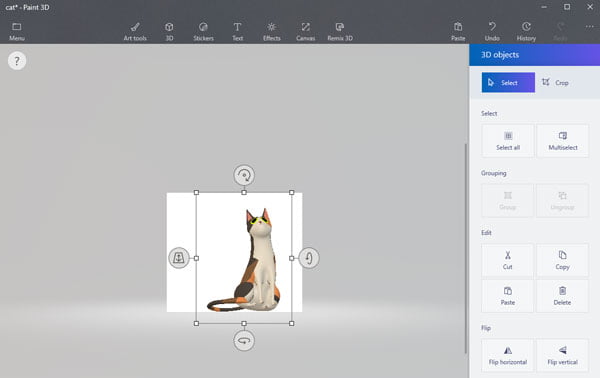The image size is (600, 378).
Task: Select Art tools in toolbar
Action: click(135, 32)
